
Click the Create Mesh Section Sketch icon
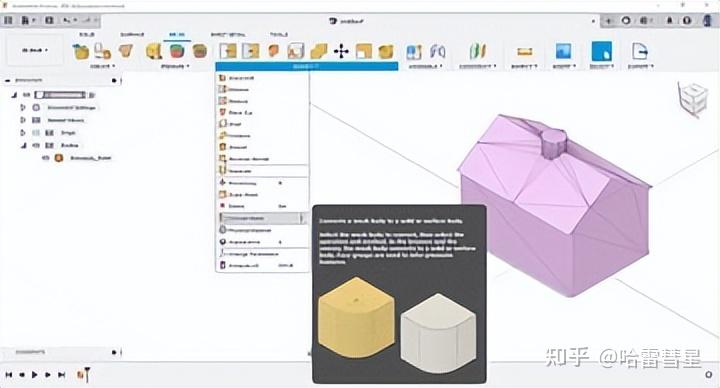pyautogui.click(x=125, y=51)
